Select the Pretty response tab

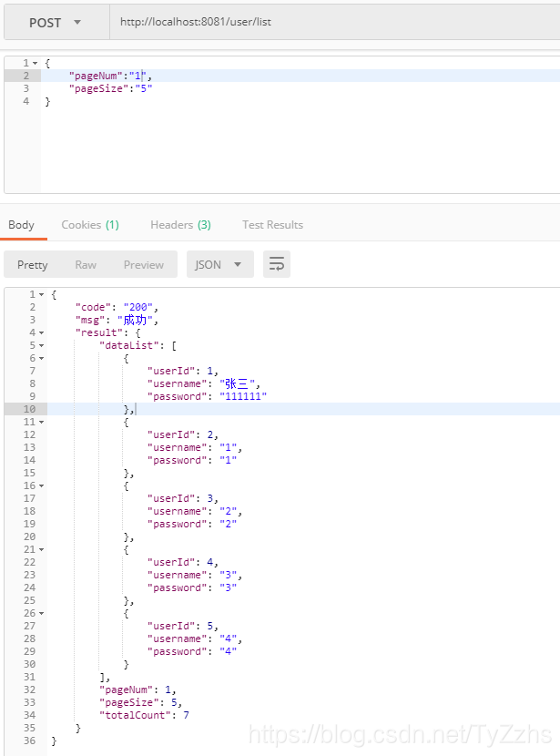pos(33,264)
